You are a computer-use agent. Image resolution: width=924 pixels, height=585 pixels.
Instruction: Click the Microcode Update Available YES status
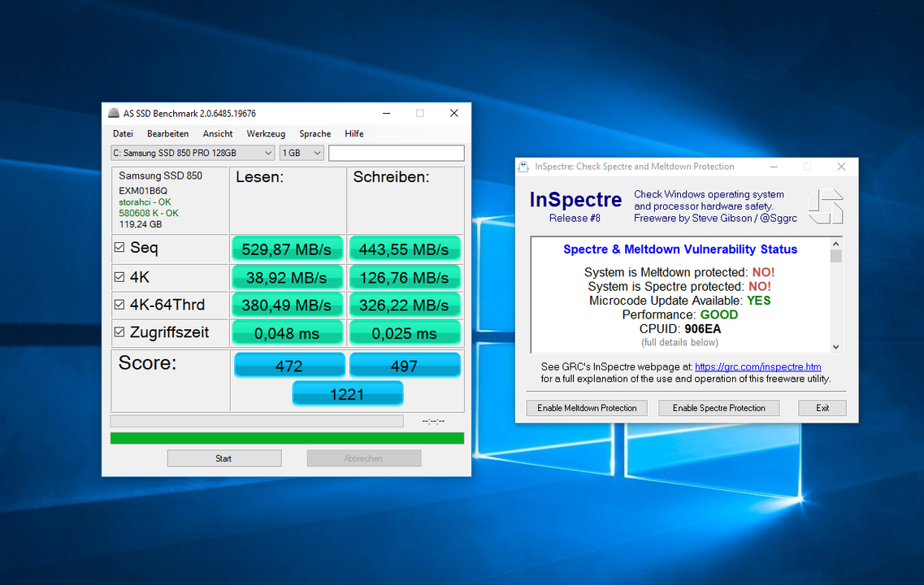point(758,301)
